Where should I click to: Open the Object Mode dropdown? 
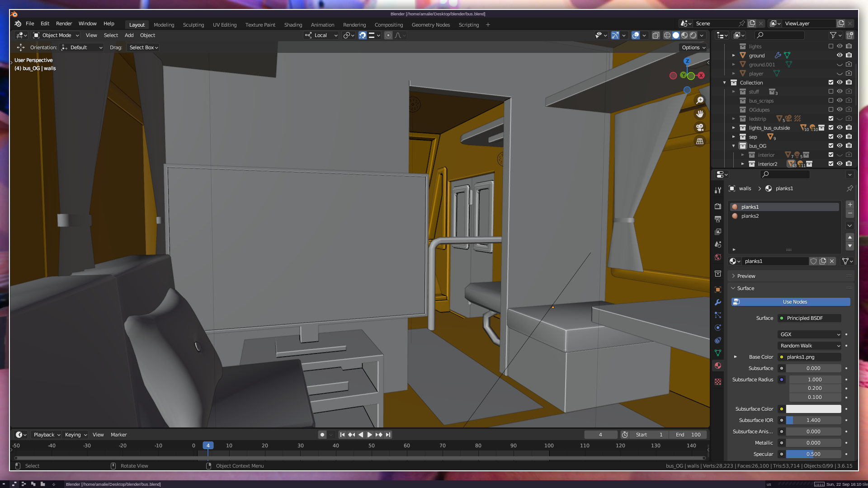[x=56, y=35]
